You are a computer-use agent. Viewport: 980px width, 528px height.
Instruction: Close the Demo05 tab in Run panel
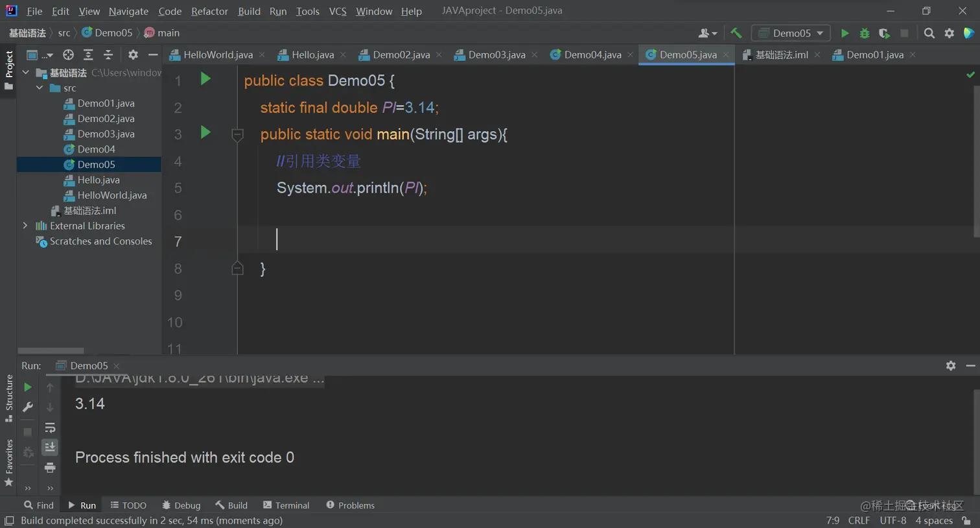[x=117, y=366]
